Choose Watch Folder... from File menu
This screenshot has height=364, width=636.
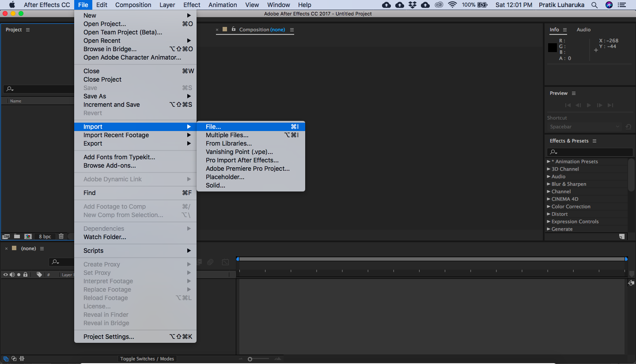(135, 237)
